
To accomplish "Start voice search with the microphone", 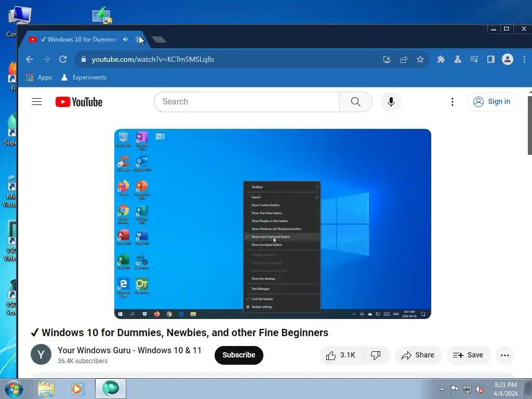I will point(391,102).
